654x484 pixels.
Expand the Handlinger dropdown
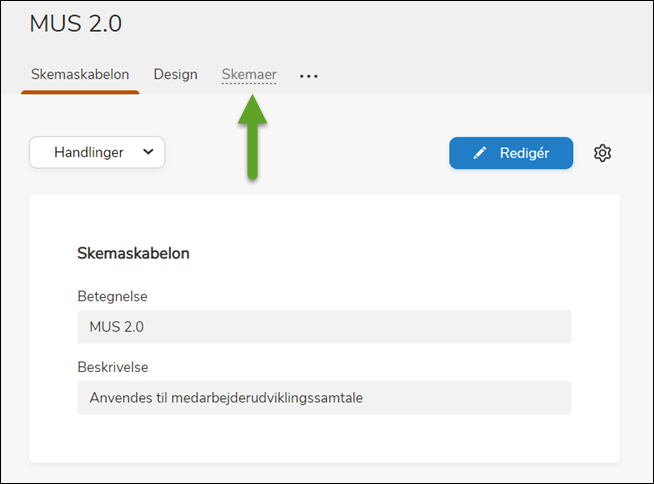[97, 152]
